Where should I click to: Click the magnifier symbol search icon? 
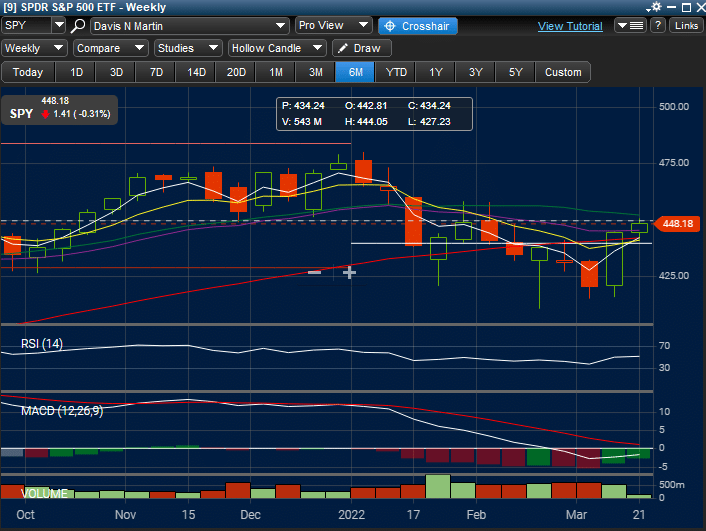(x=78, y=26)
